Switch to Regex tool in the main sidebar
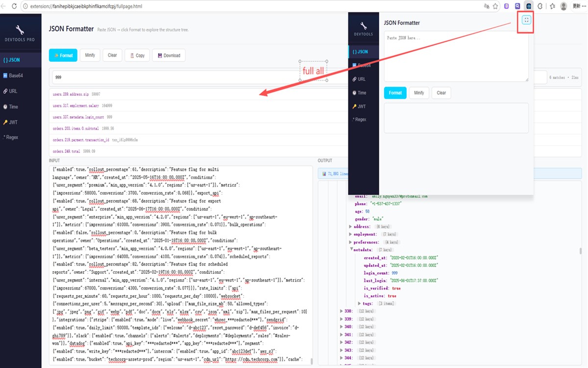This screenshot has height=368, width=588. [20, 137]
